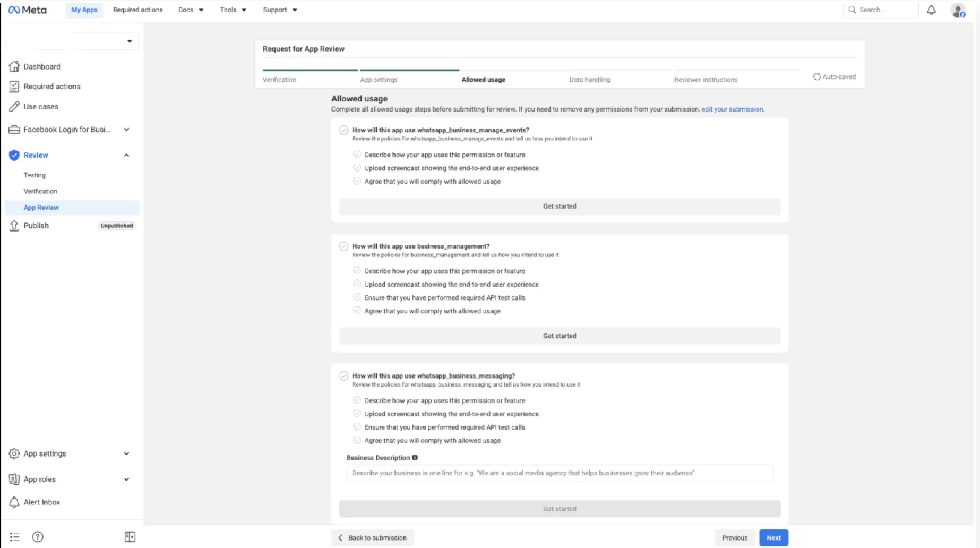Toggle the sidebar panel layout icon

130,537
